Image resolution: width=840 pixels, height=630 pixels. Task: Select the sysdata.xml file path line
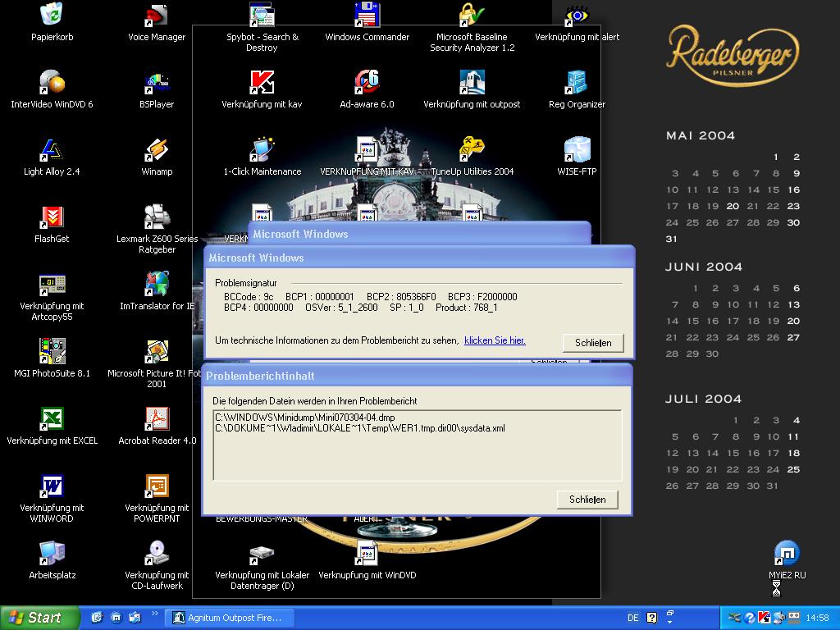point(359,428)
